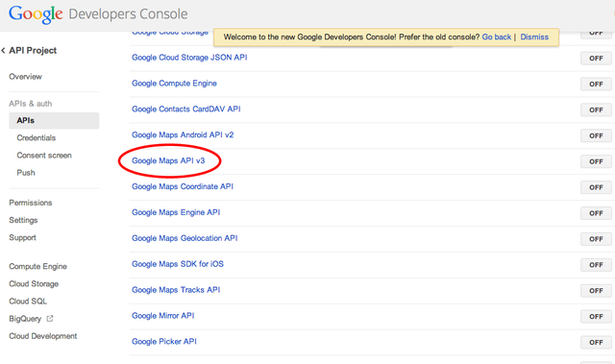
Task: Enable Google Mirror API switch
Action: [x=596, y=317]
